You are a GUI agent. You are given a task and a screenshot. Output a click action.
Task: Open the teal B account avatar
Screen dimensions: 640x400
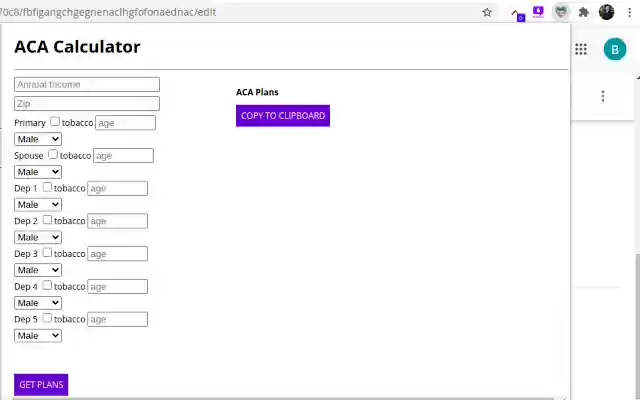(615, 49)
